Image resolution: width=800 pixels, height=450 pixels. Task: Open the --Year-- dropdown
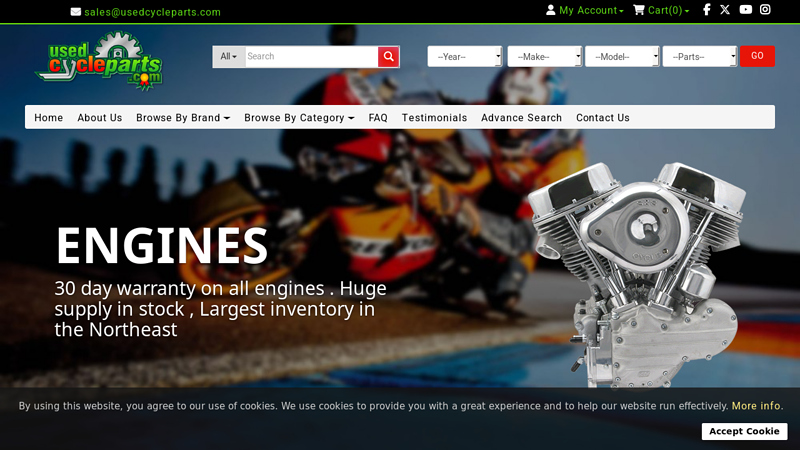[x=465, y=57]
